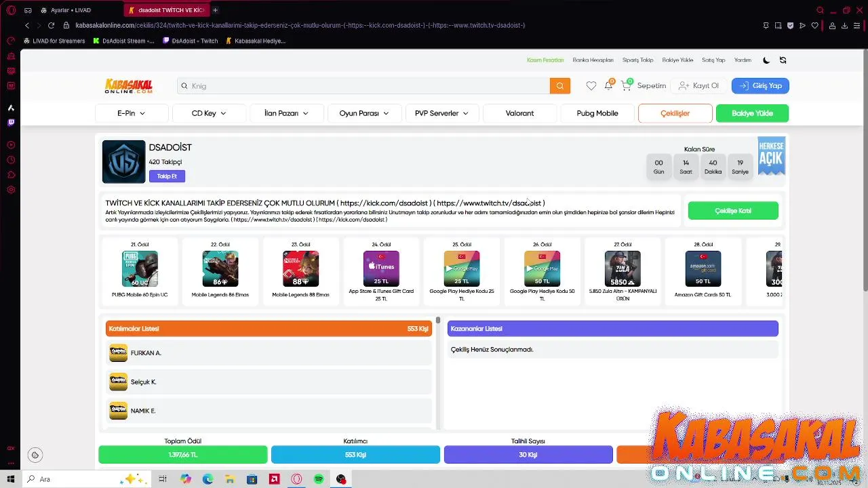This screenshot has height=488, width=868.
Task: Click the DSADOİST profile avatar
Action: click(x=123, y=162)
